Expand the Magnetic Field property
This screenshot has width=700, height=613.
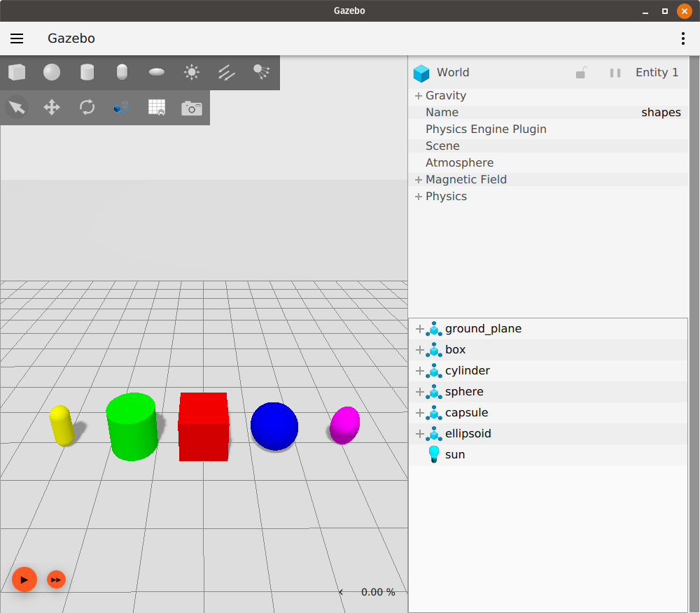coord(419,180)
